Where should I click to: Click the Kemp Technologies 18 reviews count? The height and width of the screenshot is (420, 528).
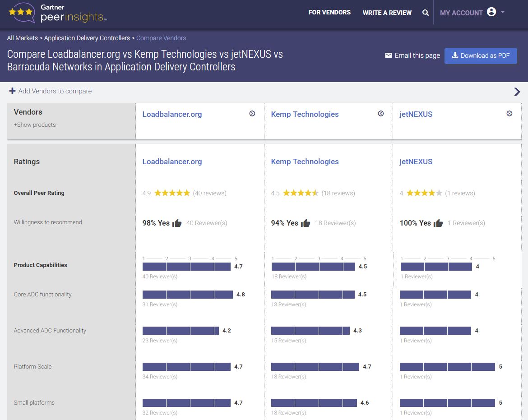(338, 193)
